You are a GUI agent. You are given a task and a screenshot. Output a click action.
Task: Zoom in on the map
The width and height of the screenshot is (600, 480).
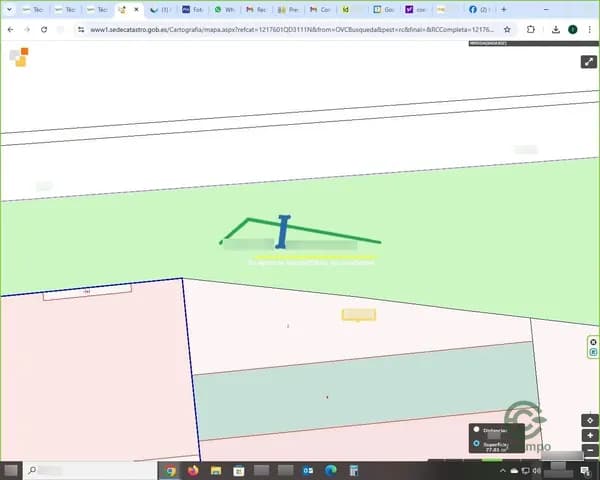590,436
